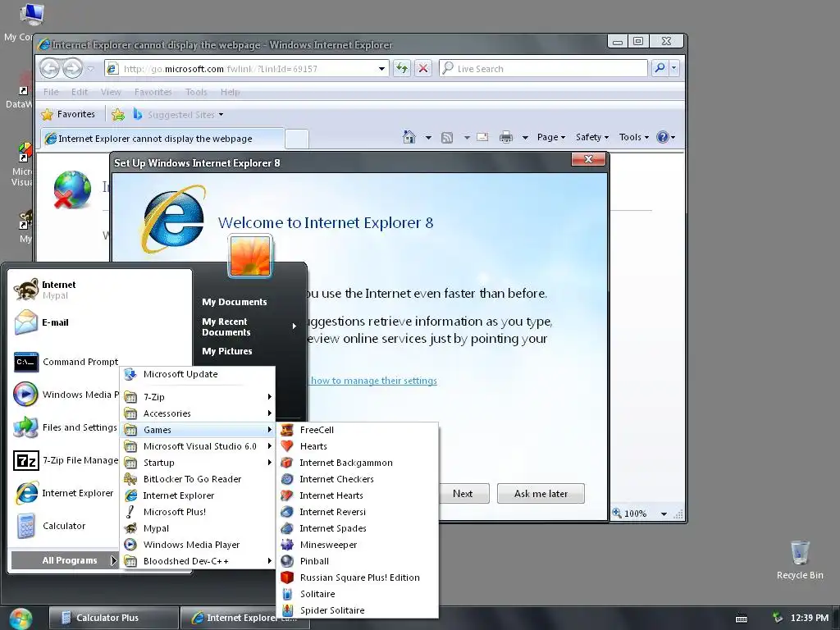Click the Windows Start orb
Image resolution: width=840 pixels, height=630 pixels.
tap(21, 619)
